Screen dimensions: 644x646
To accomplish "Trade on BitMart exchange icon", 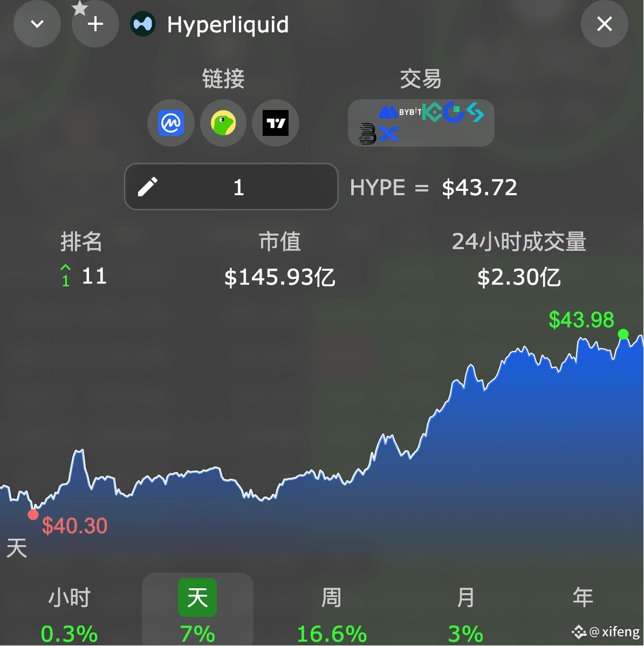I will (x=367, y=134).
